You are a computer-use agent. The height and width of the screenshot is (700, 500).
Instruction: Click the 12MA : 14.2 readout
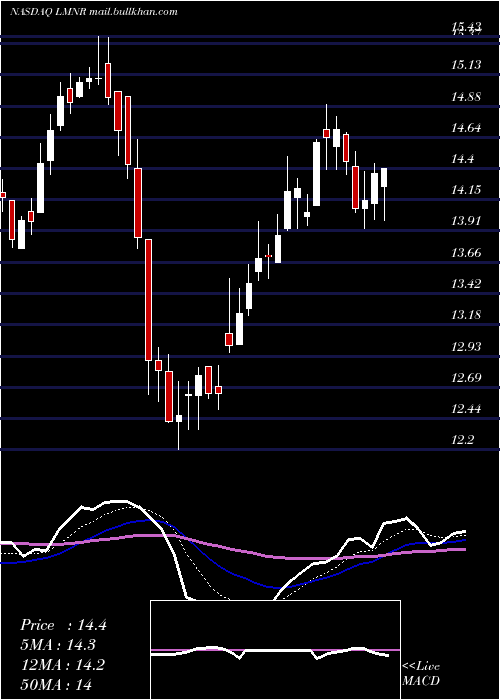[62, 665]
